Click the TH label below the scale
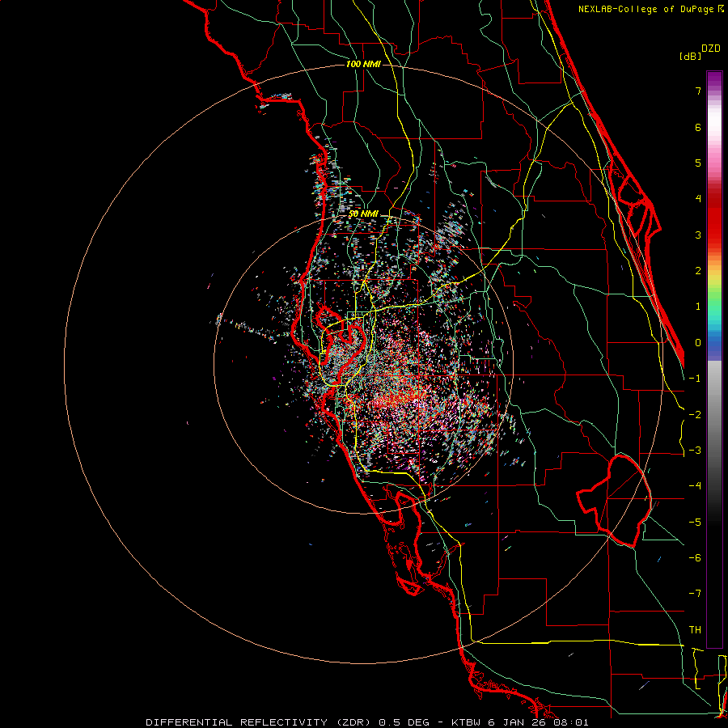The width and height of the screenshot is (728, 728). (695, 629)
